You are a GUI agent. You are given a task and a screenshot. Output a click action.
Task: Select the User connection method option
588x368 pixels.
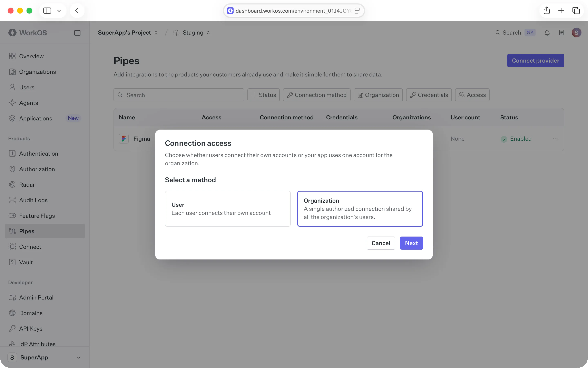[x=228, y=209]
